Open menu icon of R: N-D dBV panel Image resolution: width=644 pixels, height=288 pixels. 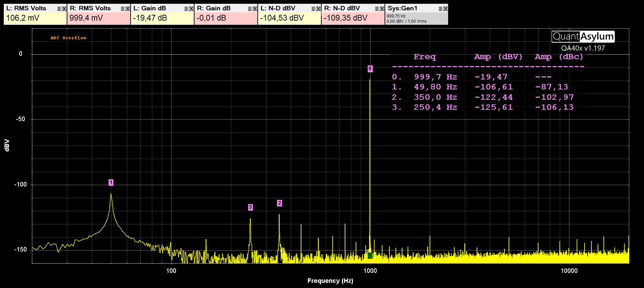pos(377,9)
